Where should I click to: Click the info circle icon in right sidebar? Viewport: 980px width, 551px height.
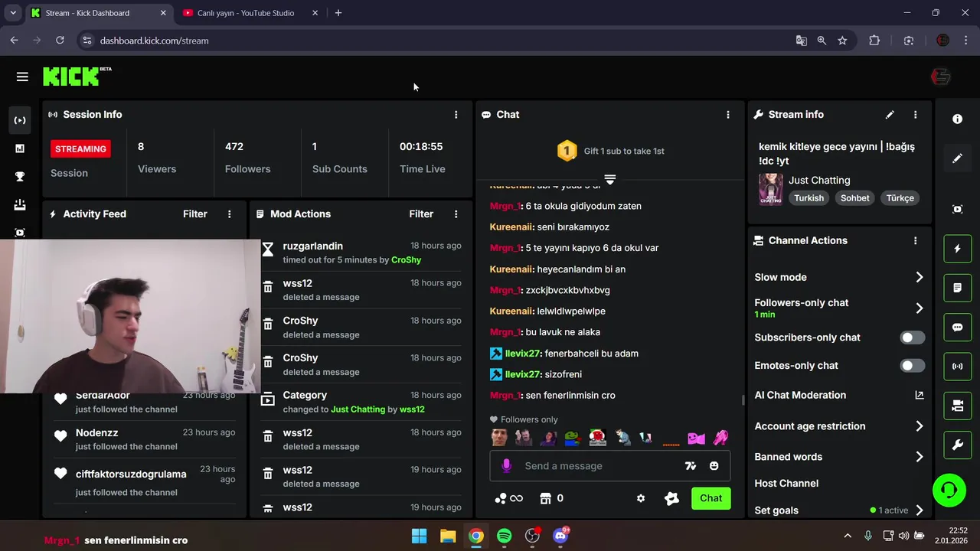click(957, 119)
